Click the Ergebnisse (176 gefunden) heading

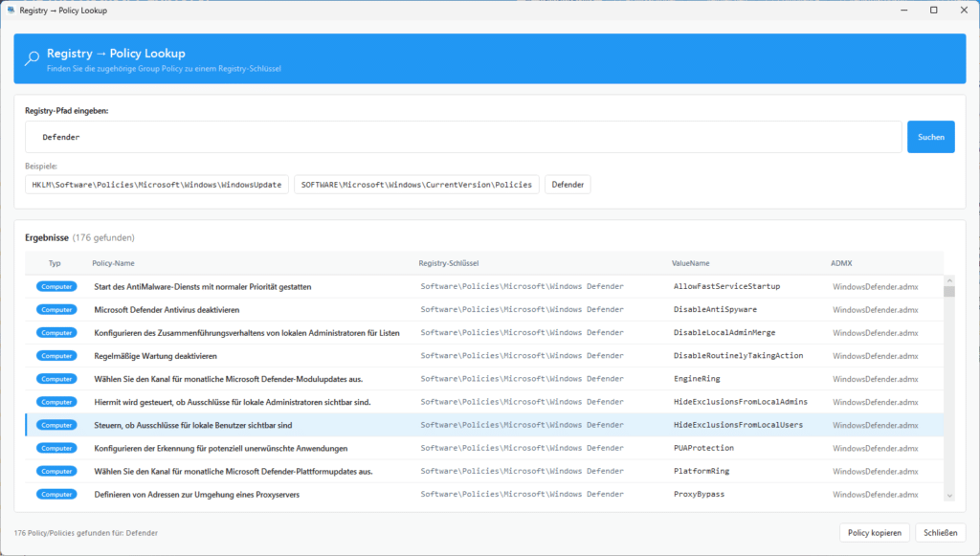(x=79, y=237)
